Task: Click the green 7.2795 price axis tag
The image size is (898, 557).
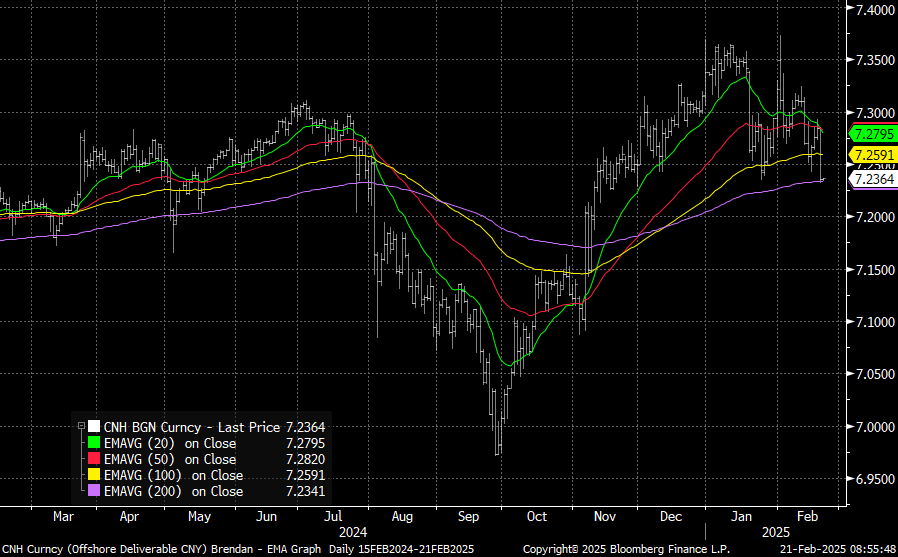Action: pyautogui.click(x=870, y=133)
